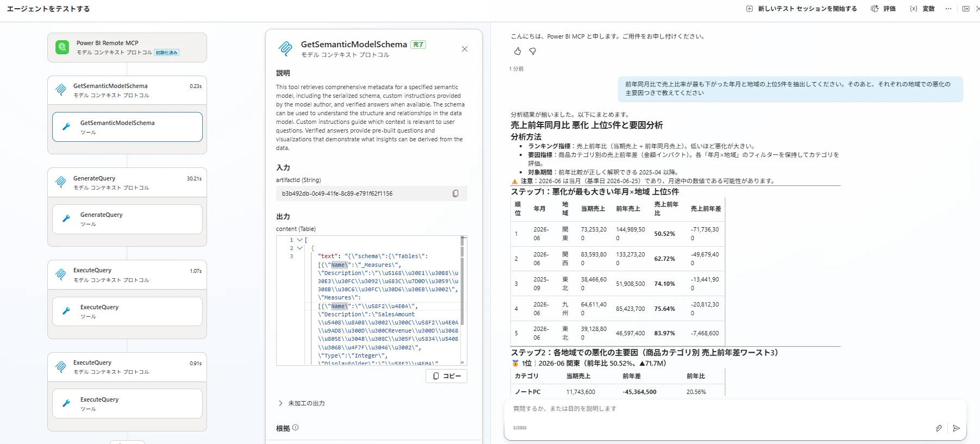
Task: Click the warning icon beside 注意 note
Action: [x=515, y=181]
